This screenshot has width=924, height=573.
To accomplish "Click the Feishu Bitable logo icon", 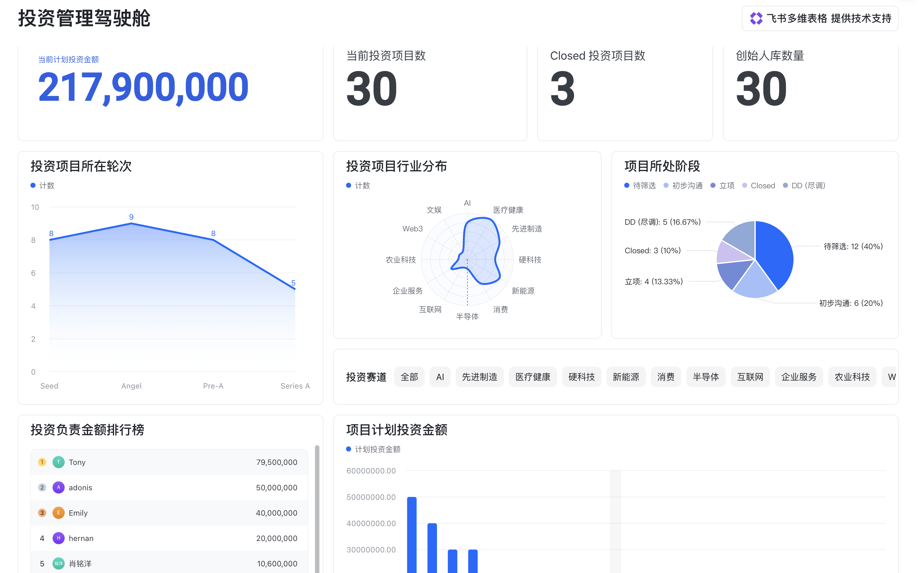I will [755, 18].
